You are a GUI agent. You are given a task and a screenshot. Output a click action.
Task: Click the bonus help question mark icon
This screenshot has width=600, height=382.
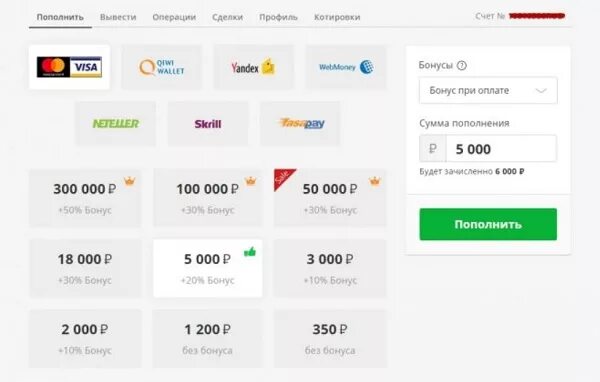click(462, 65)
